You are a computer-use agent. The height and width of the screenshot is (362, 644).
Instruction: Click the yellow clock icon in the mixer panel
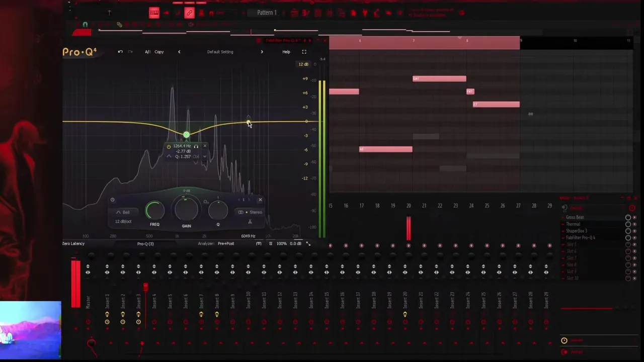click(564, 340)
